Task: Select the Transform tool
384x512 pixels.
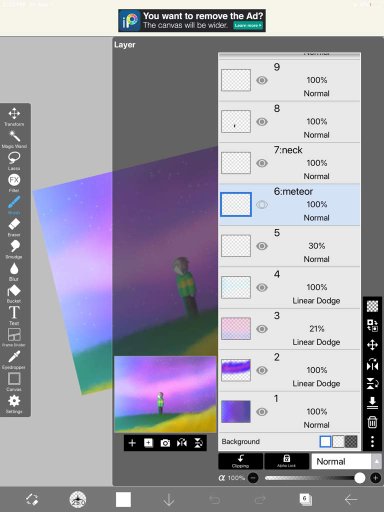Action: tap(14, 117)
